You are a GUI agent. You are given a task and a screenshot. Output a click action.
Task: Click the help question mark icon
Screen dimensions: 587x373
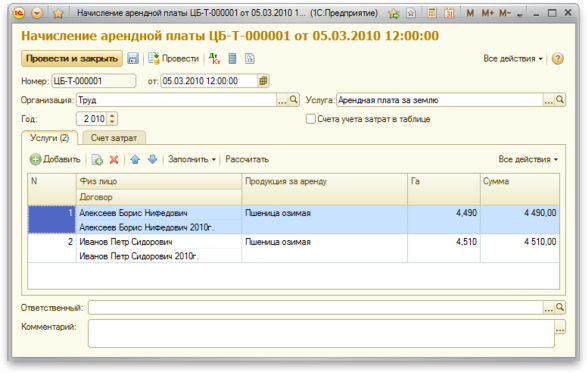coord(557,59)
